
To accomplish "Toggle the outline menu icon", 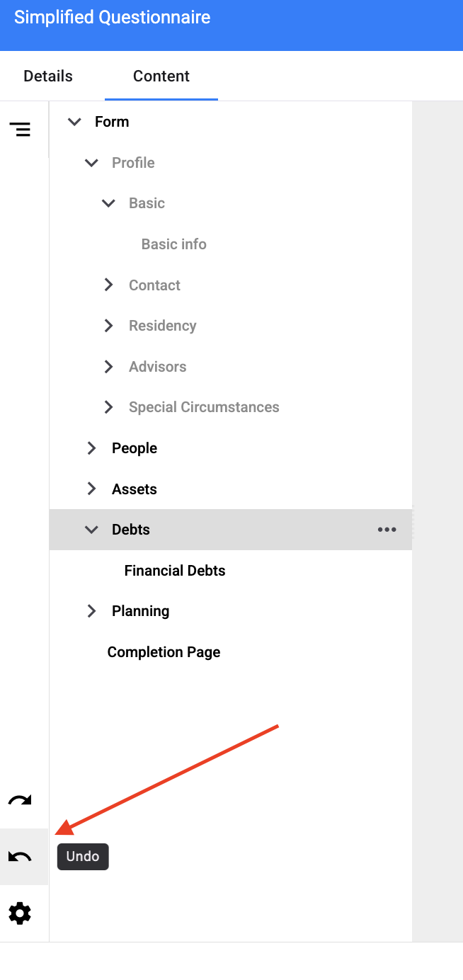I will click(20, 130).
